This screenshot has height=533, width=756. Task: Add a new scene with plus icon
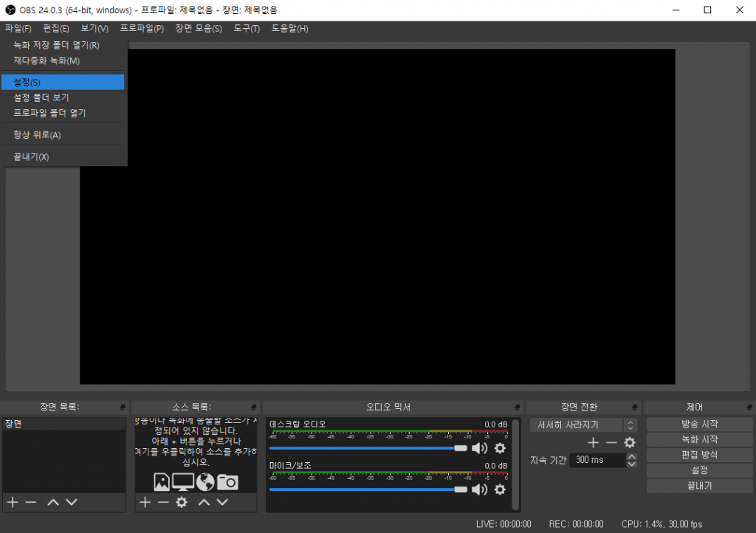[x=13, y=502]
